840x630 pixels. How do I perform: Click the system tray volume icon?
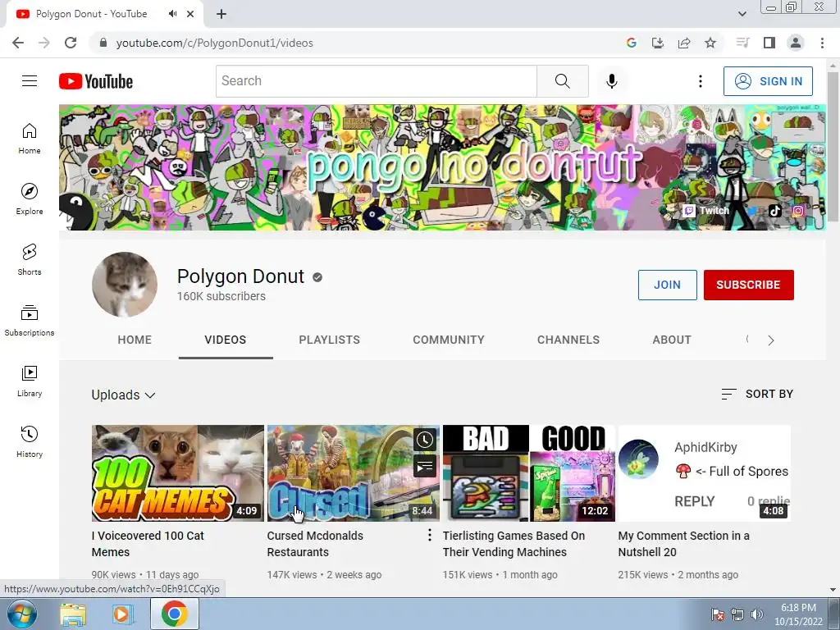(x=757, y=614)
